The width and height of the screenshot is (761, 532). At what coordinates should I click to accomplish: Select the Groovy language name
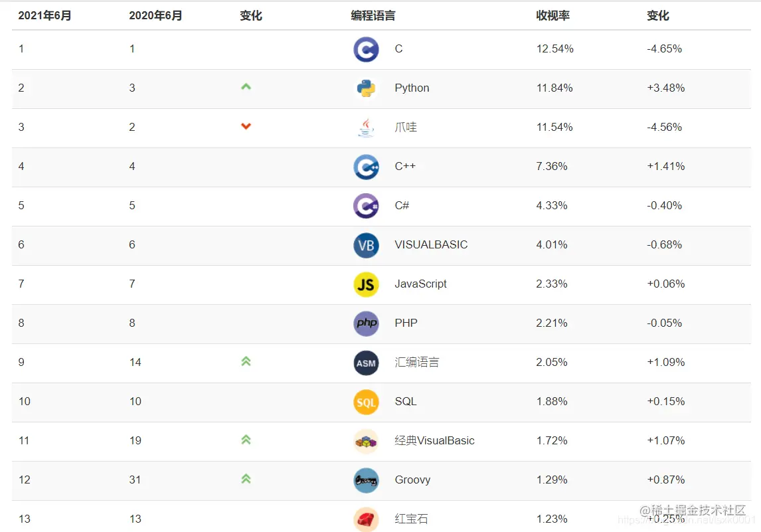412,480
